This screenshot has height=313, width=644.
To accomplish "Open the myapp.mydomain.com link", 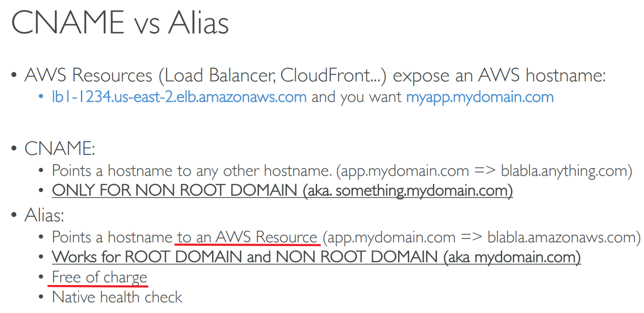I will pyautogui.click(x=479, y=97).
